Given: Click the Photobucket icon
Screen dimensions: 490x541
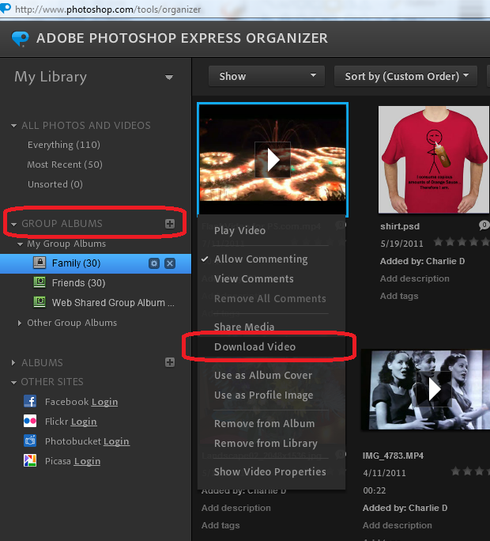Looking at the screenshot, I should click(30, 441).
